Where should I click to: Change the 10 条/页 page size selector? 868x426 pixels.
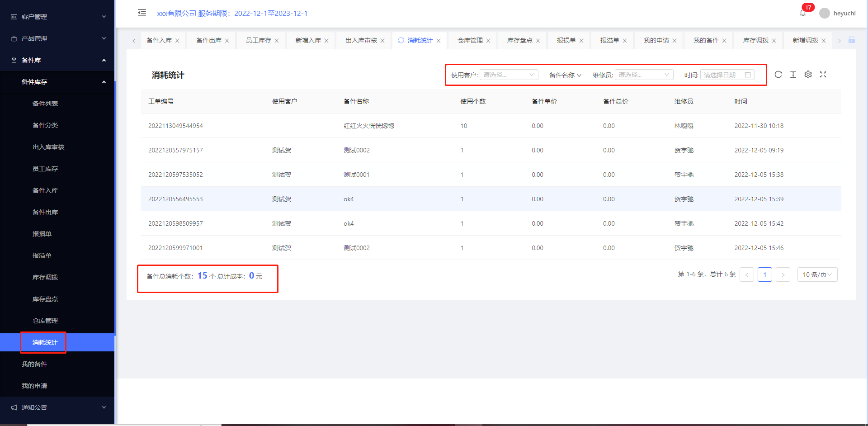[x=817, y=275]
